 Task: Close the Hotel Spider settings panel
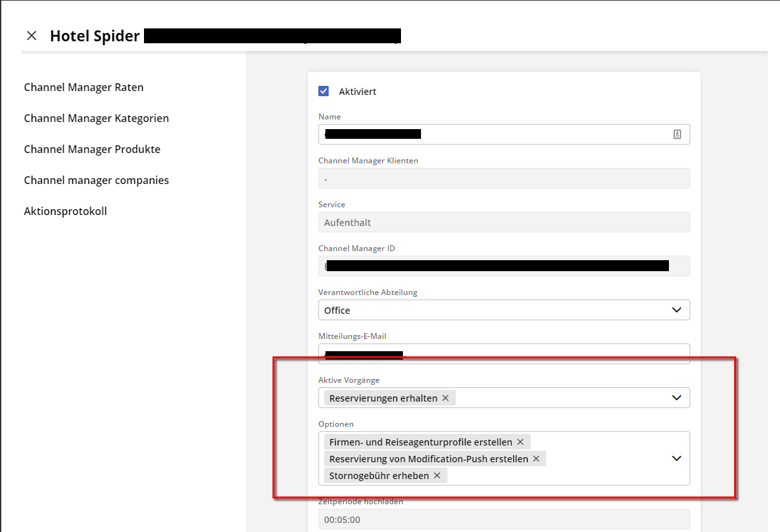tap(32, 36)
